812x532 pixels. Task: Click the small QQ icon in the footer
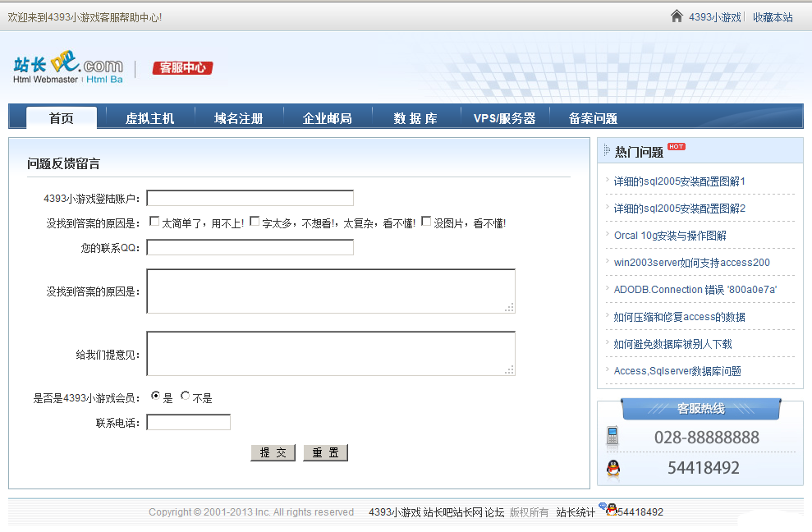pyautogui.click(x=611, y=509)
